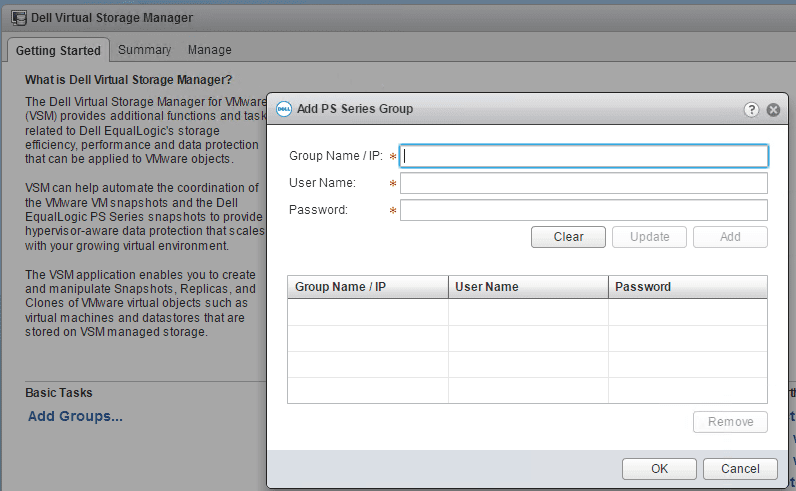Select the Password input field

click(x=584, y=210)
